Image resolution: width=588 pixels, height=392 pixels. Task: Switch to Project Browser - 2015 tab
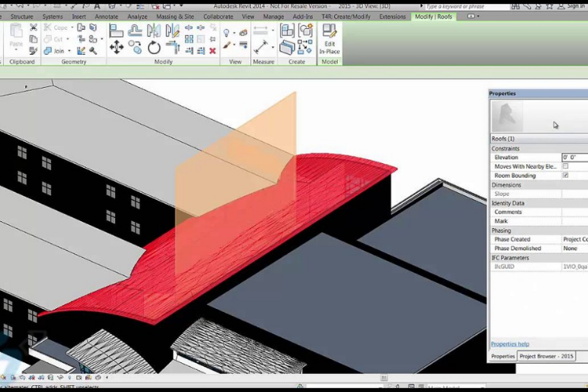pos(546,356)
